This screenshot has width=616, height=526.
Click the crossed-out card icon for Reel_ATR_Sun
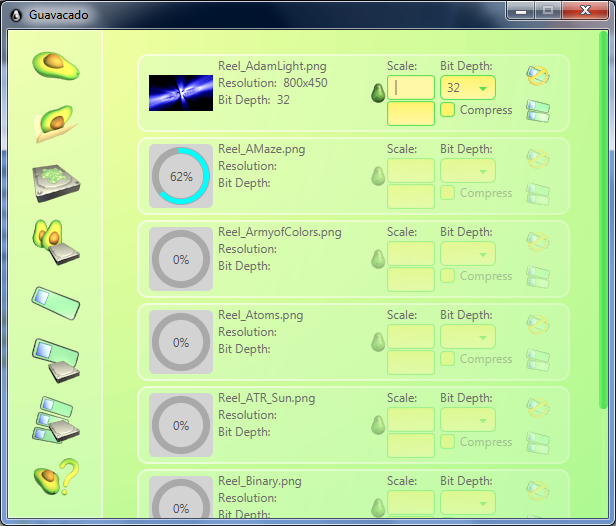pyautogui.click(x=538, y=407)
